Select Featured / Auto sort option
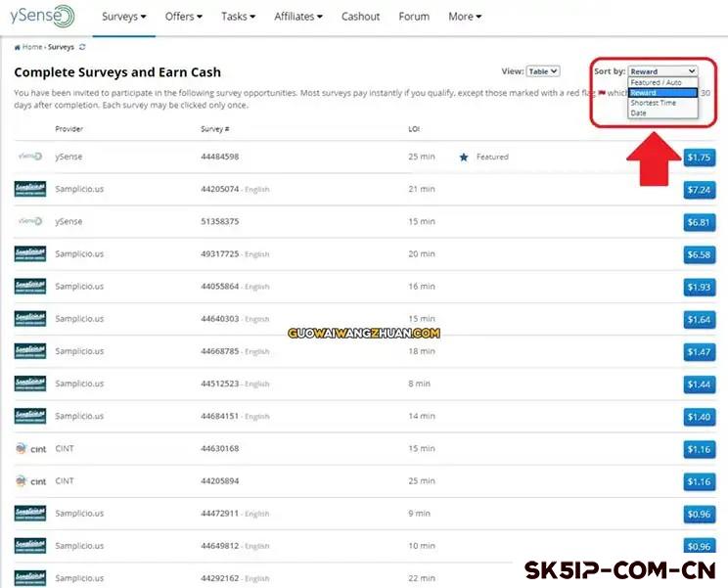The height and width of the screenshot is (588, 728). click(662, 82)
